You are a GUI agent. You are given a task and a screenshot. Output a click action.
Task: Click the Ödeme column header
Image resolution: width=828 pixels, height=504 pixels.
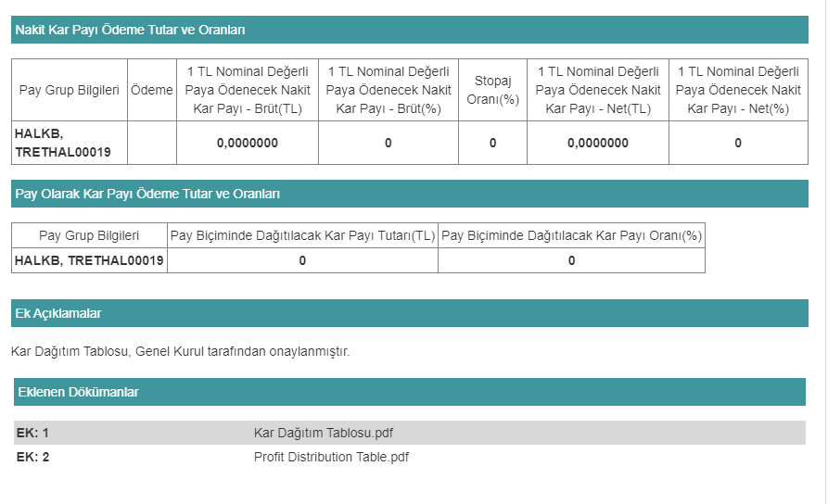[152, 90]
